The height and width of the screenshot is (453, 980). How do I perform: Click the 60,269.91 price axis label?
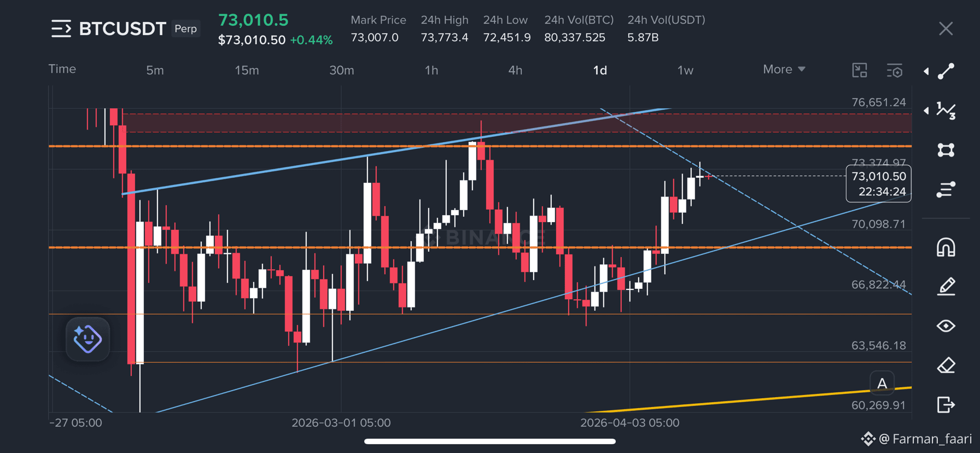click(879, 405)
